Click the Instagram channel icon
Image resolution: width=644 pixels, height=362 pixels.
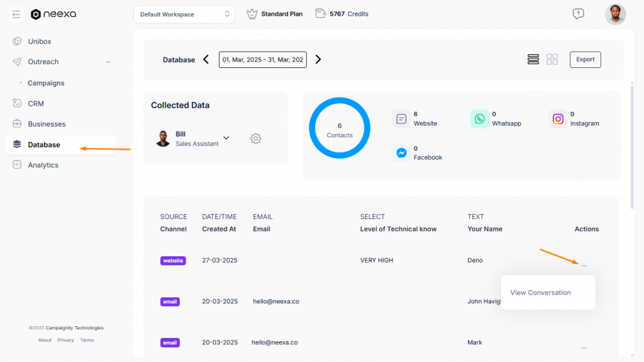(558, 119)
